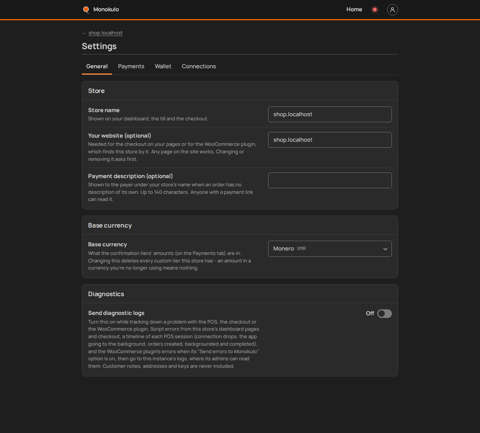Click the Payment description (optional) label
This screenshot has height=433, width=480.
[x=130, y=176]
